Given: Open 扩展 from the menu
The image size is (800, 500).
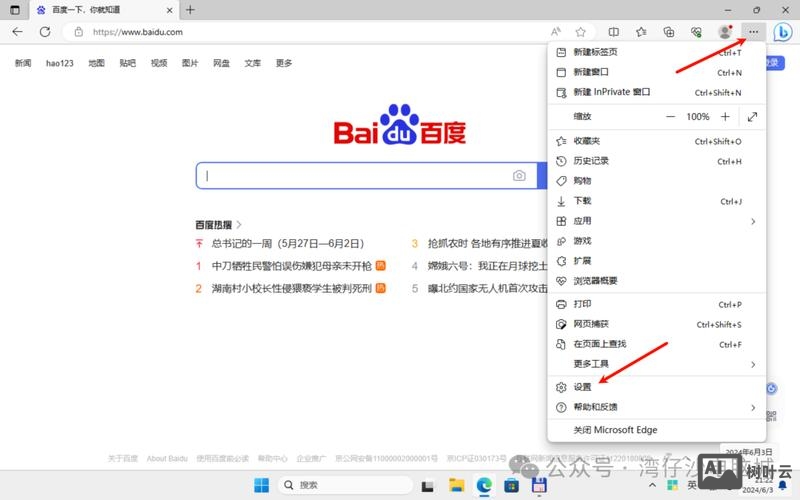Looking at the screenshot, I should (x=656, y=261).
